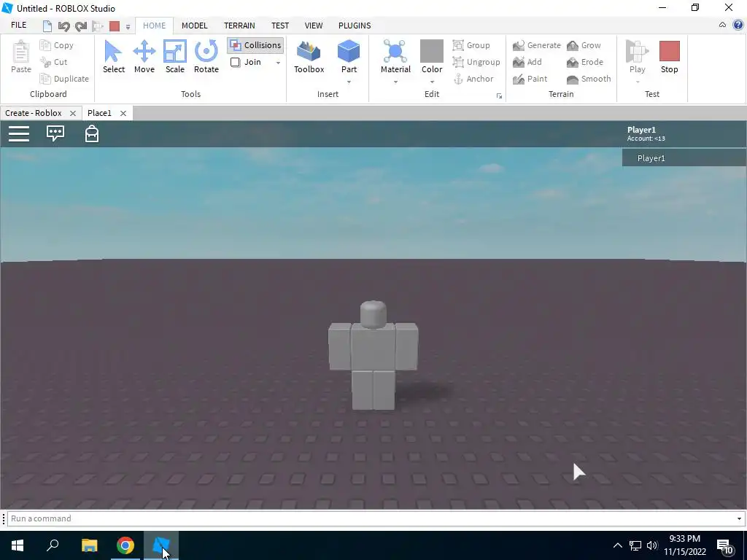Image resolution: width=747 pixels, height=560 pixels.
Task: Group the selected objects
Action: [x=471, y=45]
